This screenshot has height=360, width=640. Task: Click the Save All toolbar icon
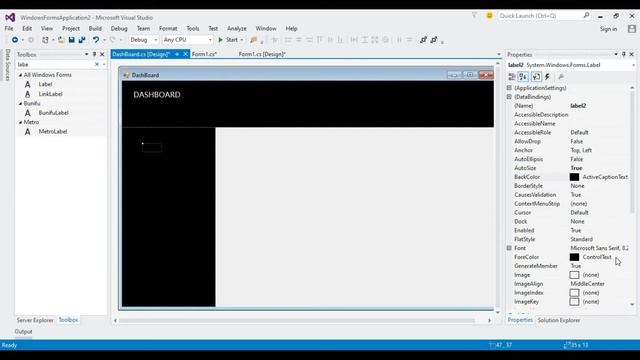[82, 40]
